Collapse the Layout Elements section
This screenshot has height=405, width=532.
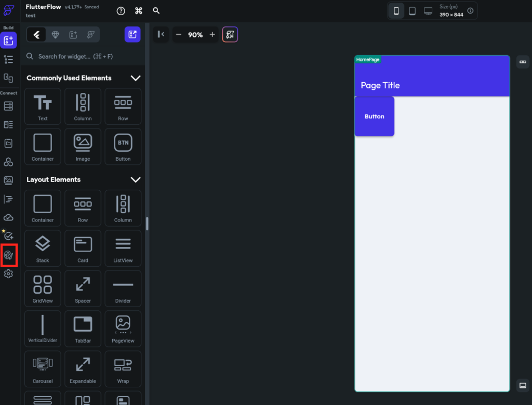tap(135, 179)
